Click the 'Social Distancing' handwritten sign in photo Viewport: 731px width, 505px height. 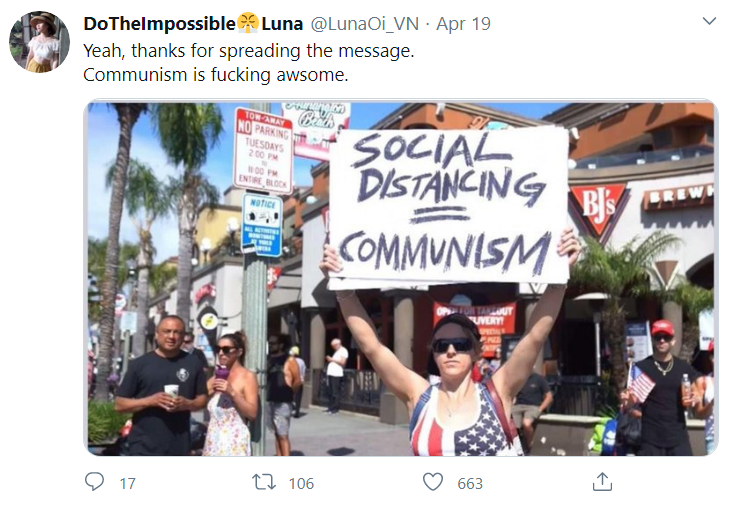pos(448,205)
